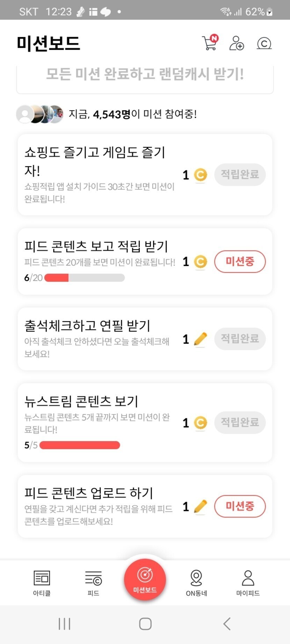Tap 미션중 button for 피드 콘텐츠 보고 적립 받기
This screenshot has height=644, width=290.
point(240,262)
